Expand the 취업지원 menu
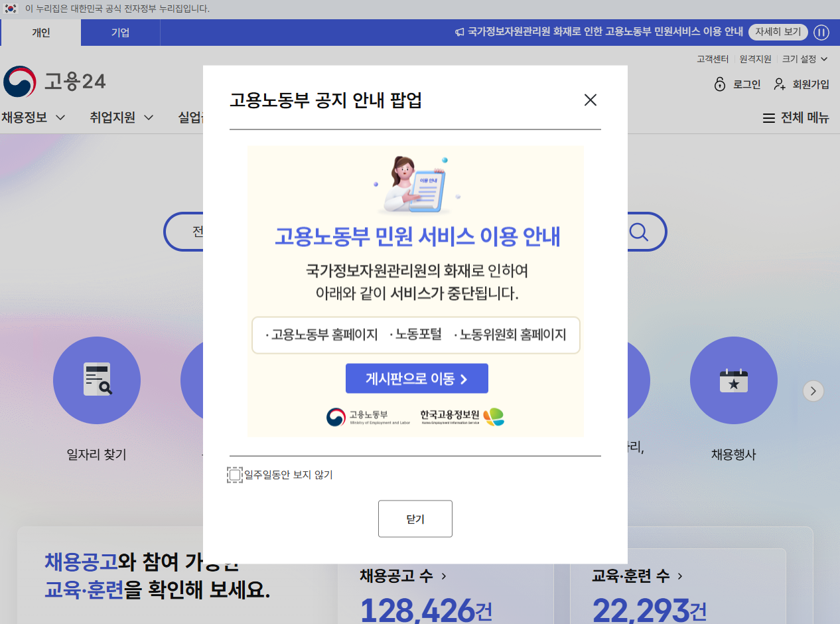Screen dimensions: 840x624 (x=121, y=117)
